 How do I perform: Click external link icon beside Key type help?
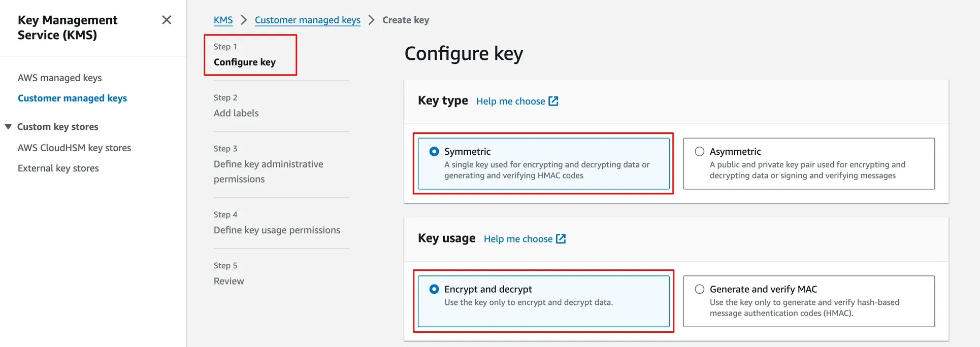[553, 101]
